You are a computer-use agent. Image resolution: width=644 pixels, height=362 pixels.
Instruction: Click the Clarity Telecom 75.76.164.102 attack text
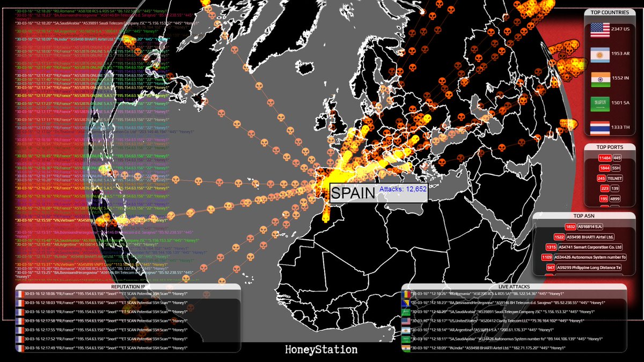tap(499, 321)
